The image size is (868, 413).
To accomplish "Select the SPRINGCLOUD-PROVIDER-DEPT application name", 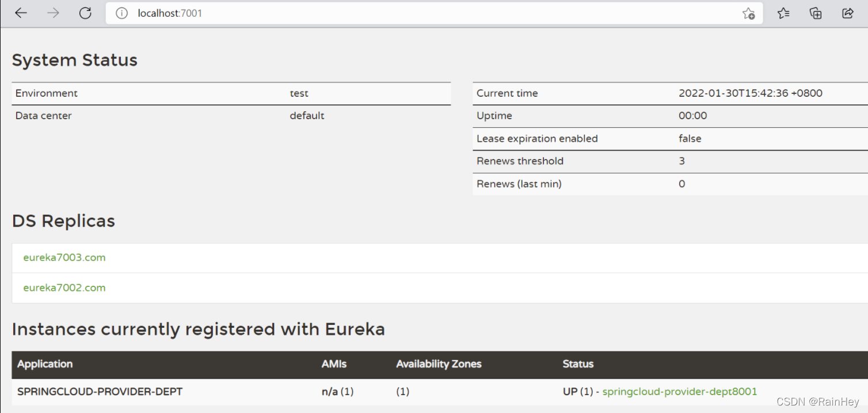I will pyautogui.click(x=100, y=392).
